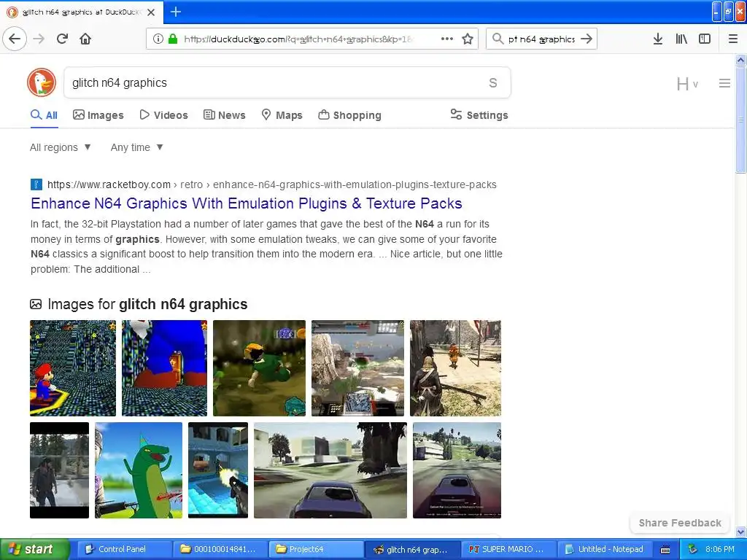Click the on-screen keyboard tray icon
This screenshot has width=747, height=560.
(665, 550)
